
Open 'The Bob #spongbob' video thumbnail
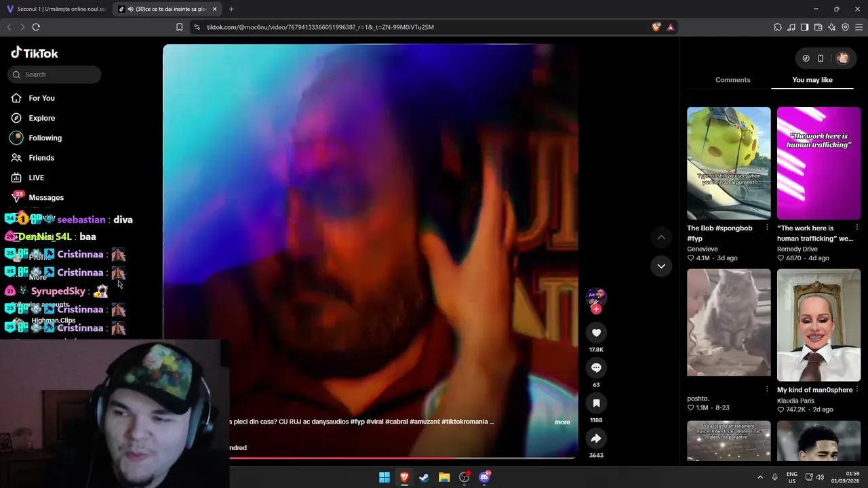pos(729,163)
